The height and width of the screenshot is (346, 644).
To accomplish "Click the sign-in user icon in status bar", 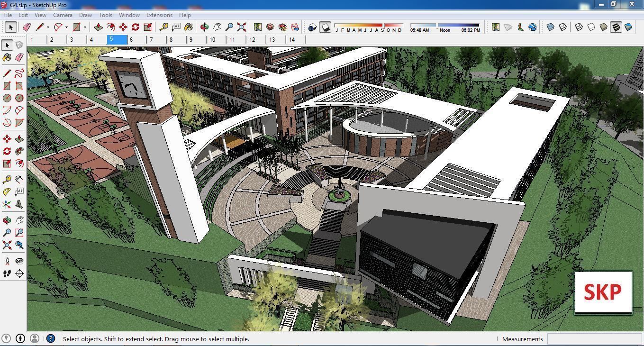I will click(x=34, y=338).
